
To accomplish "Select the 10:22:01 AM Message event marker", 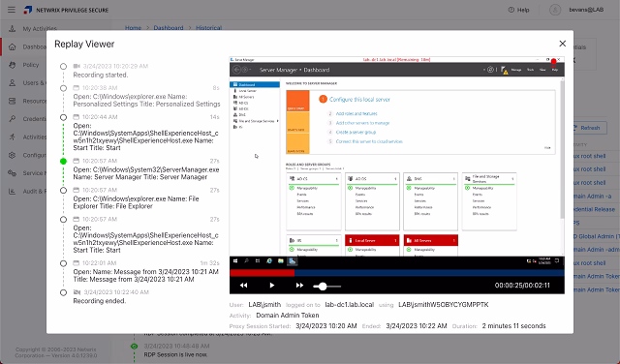I will click(63, 263).
